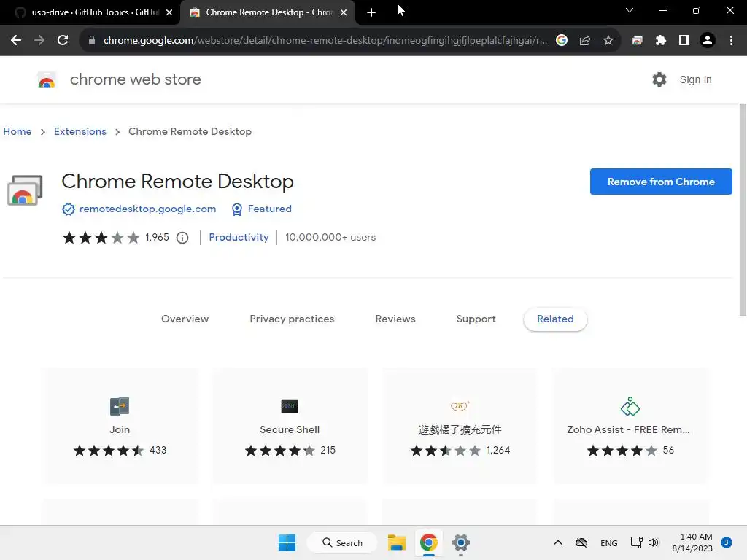Go back using the browser back arrow
The height and width of the screenshot is (560, 747).
click(16, 41)
